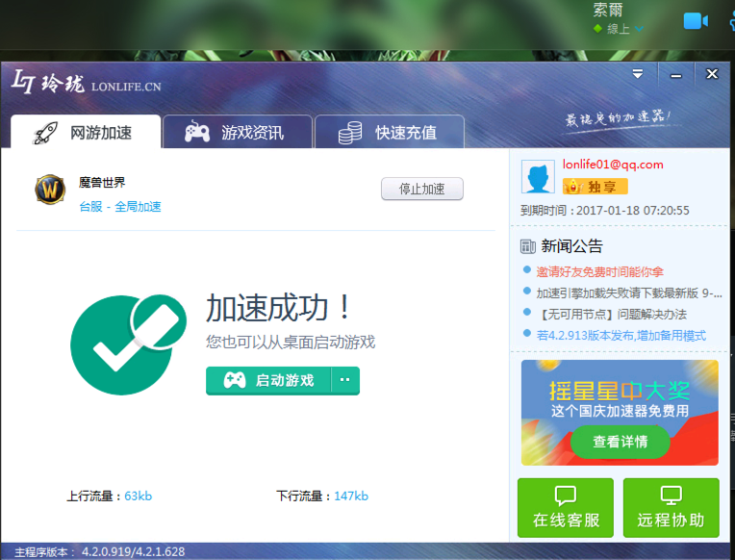Viewport: 735px width, 560px height.
Task: Click the World of Warcraft game icon
Action: tap(50, 190)
